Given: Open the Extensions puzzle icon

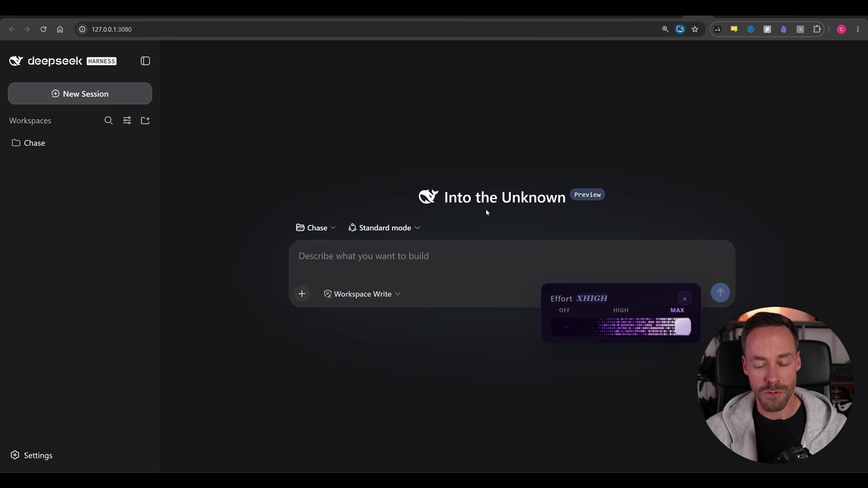Looking at the screenshot, I should [816, 29].
